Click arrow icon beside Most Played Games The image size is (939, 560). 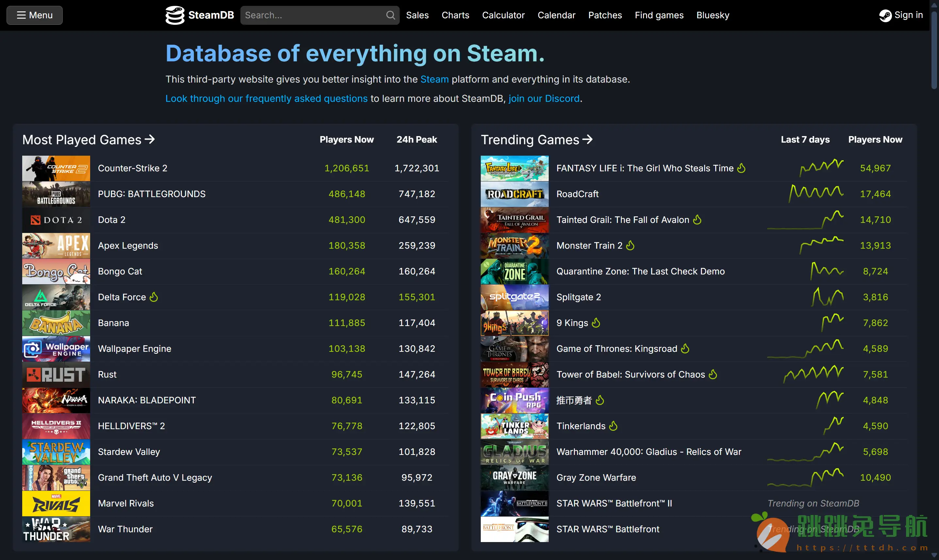(x=150, y=139)
